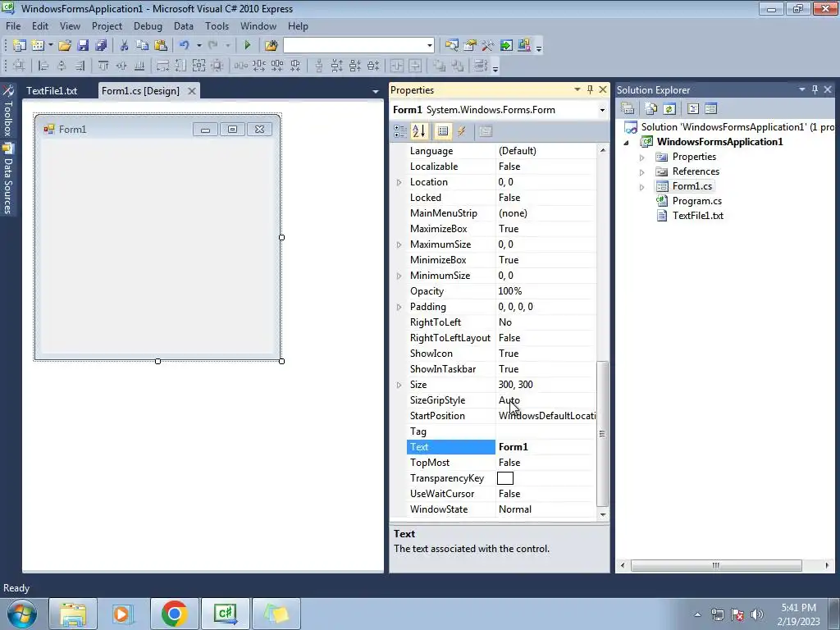Open Solution Explorer from the toolbar icon
The image size is (840, 630).
452,46
